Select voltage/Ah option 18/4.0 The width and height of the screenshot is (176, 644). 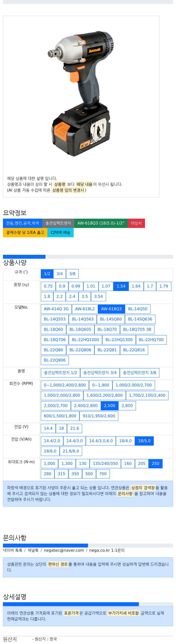tap(125, 441)
